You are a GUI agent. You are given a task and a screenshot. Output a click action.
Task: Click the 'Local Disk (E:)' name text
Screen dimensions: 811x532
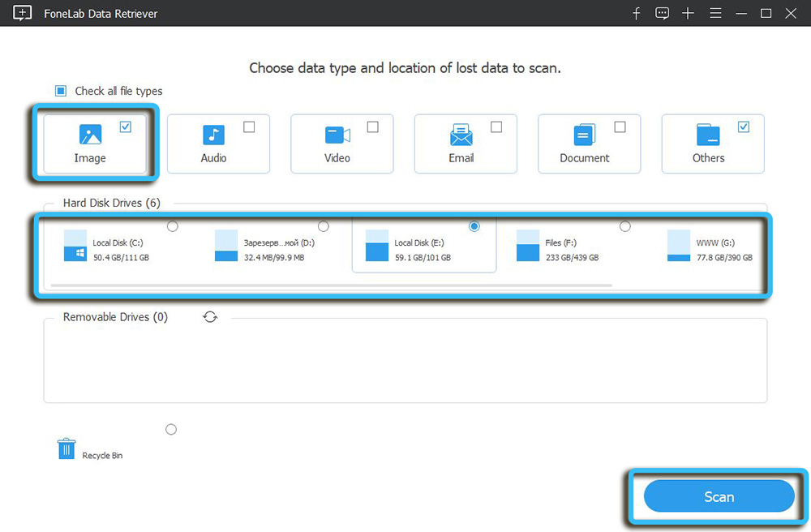tap(419, 243)
